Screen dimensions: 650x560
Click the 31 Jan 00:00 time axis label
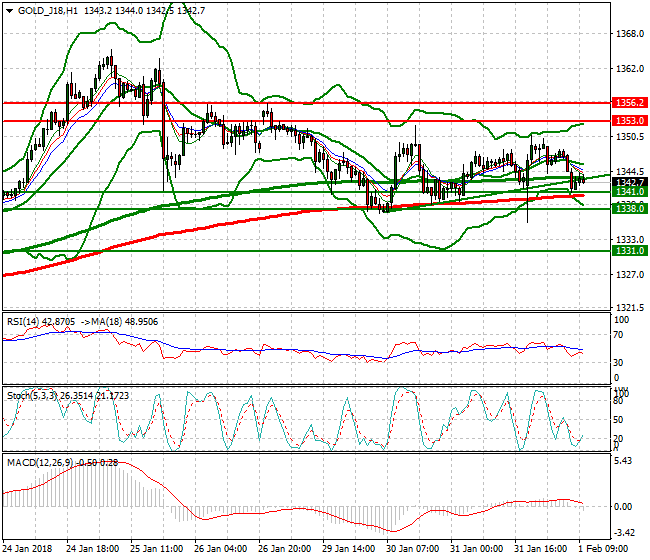coord(477,549)
